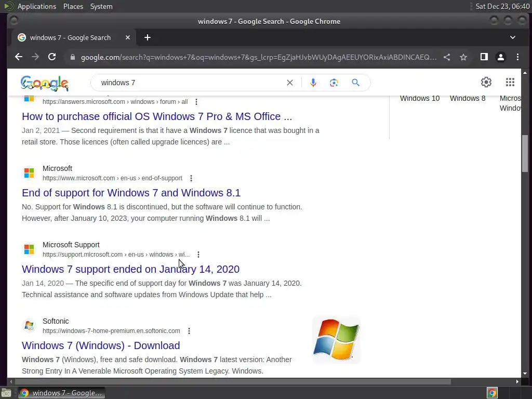Click the Google doodle logo
The height and width of the screenshot is (399, 532).
(45, 83)
